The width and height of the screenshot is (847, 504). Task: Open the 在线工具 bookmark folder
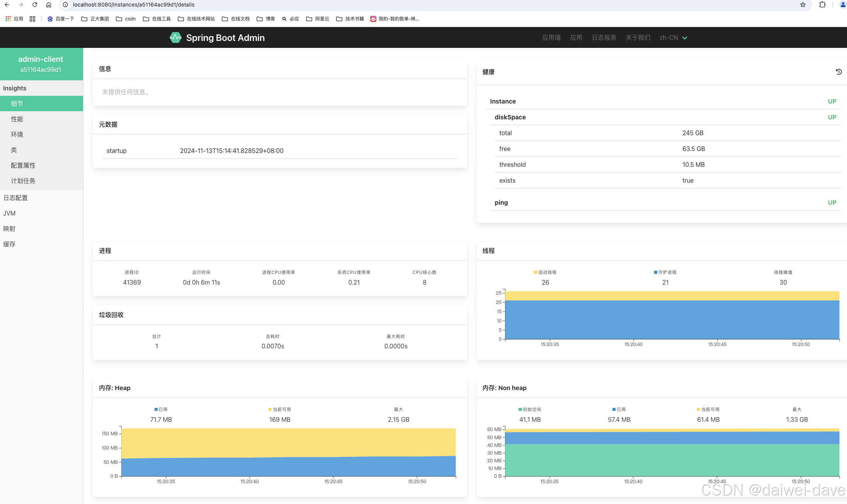(x=157, y=19)
